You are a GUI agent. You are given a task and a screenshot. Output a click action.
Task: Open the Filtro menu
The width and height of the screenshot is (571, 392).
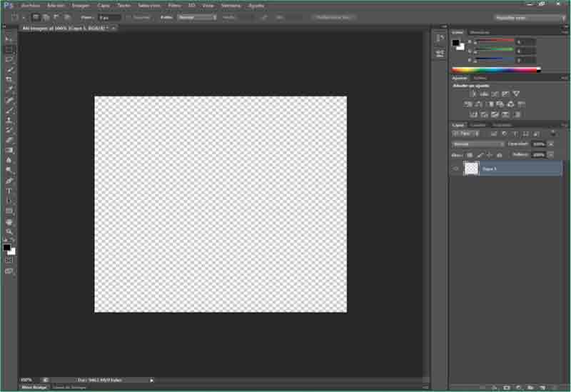(174, 5)
